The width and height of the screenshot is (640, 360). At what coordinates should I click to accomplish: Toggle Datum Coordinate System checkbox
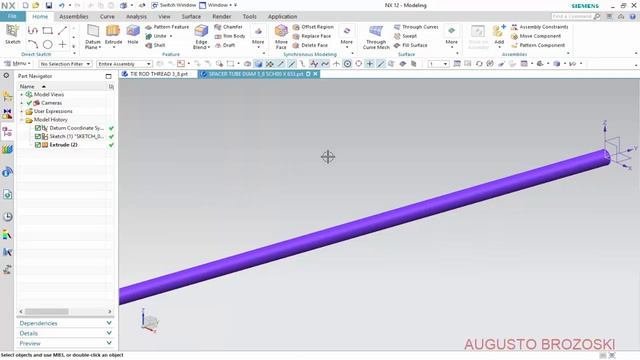pyautogui.click(x=38, y=128)
